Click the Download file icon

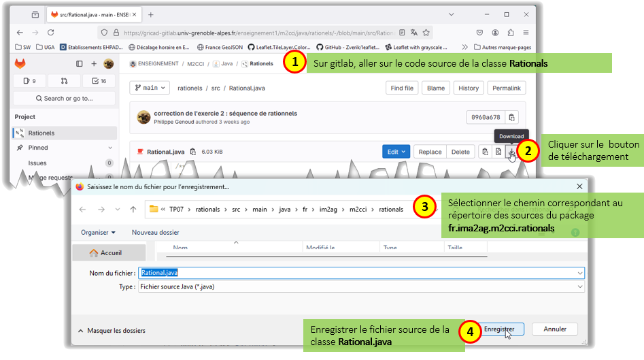pyautogui.click(x=511, y=152)
